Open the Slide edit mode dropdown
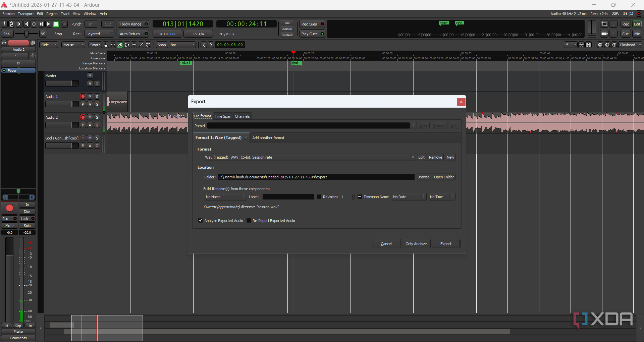This screenshot has height=342, width=644. coord(49,45)
